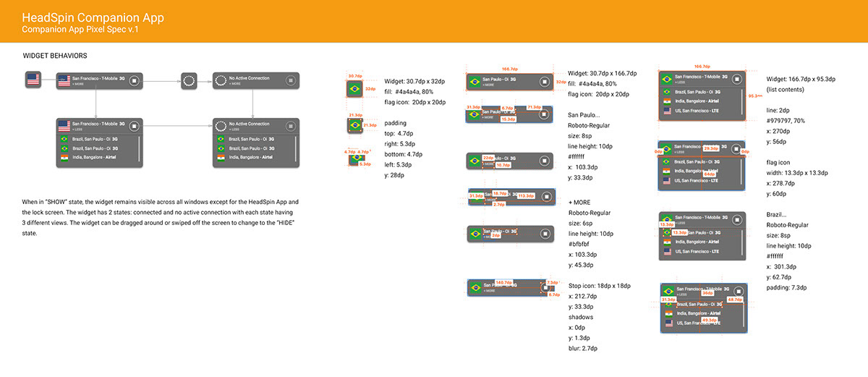868x377 pixels.
Task: Select India, Bangalore - Airtel in expanded San Francisco widget
Action: [95, 157]
